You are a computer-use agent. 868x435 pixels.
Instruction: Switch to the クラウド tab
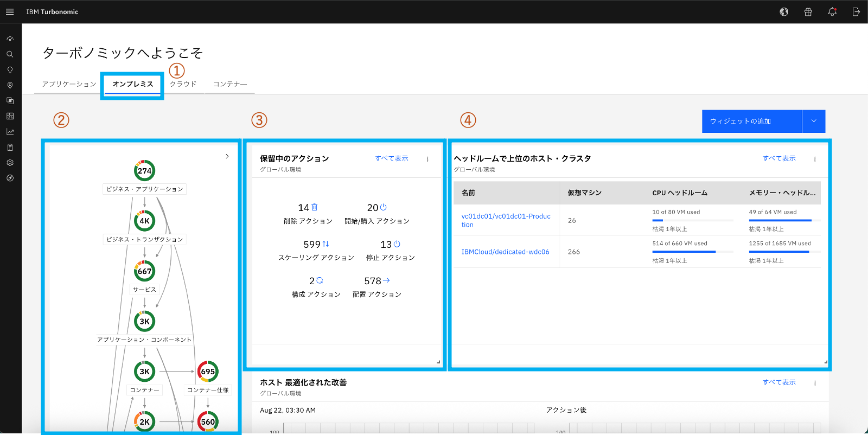coord(183,84)
